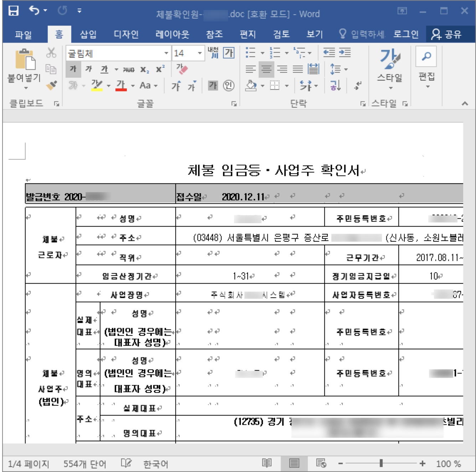Justify the paragraph text
This screenshot has height=472, width=476.
(298, 69)
